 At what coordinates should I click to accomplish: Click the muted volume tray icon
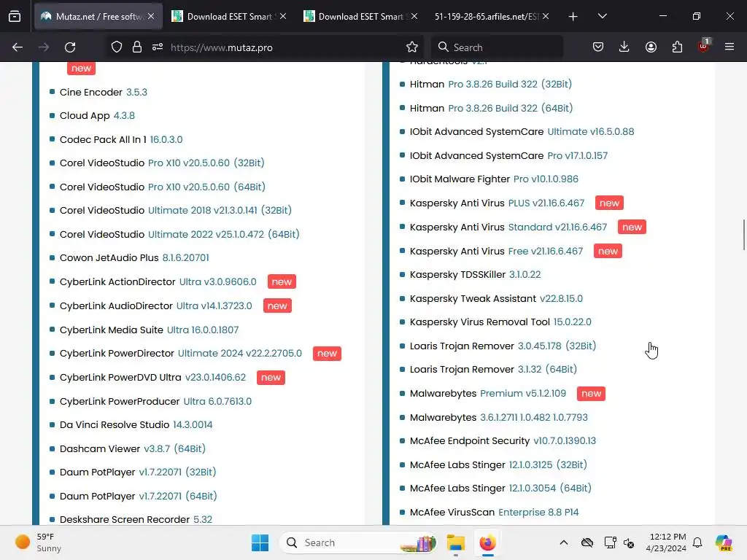[x=629, y=542]
